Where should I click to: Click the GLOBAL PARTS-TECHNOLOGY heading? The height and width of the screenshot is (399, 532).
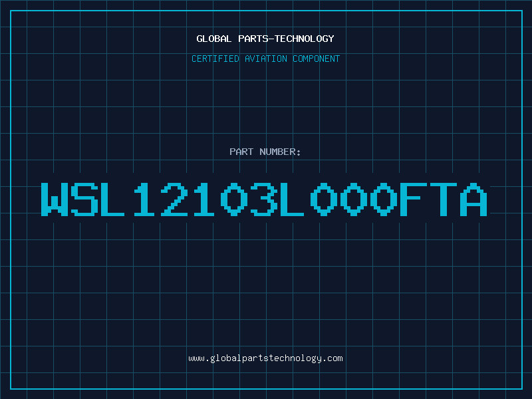click(x=265, y=39)
